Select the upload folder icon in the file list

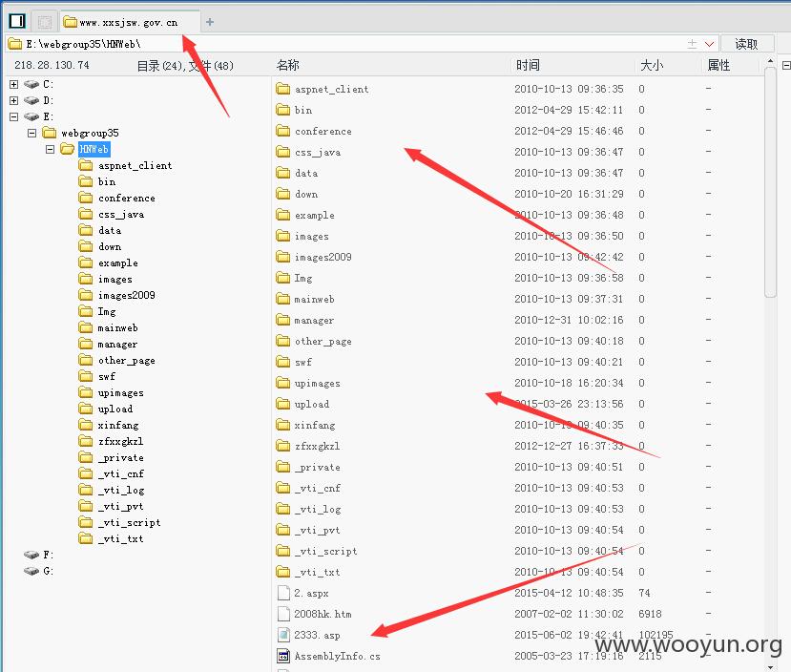pyautogui.click(x=283, y=404)
